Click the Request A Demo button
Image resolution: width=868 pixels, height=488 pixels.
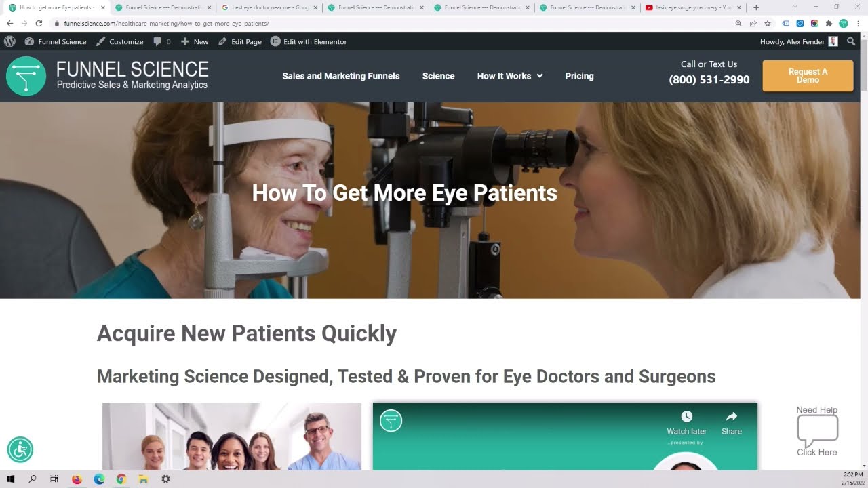[808, 76]
